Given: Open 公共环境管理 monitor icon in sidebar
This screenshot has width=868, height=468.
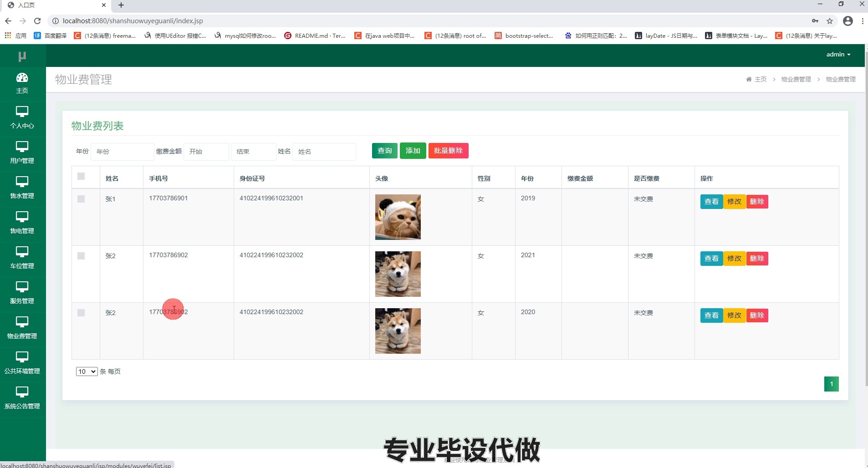Looking at the screenshot, I should (22, 357).
